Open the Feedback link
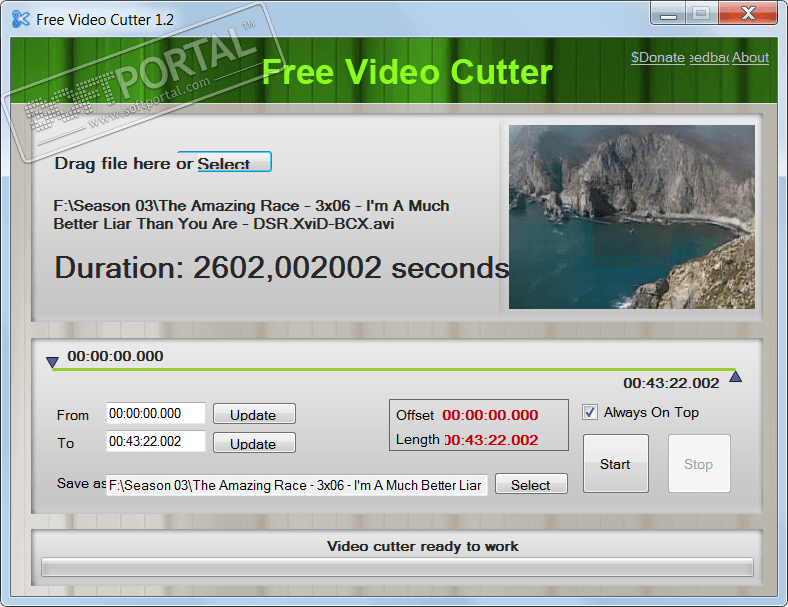Viewport: 788px width, 607px height. pos(709,57)
